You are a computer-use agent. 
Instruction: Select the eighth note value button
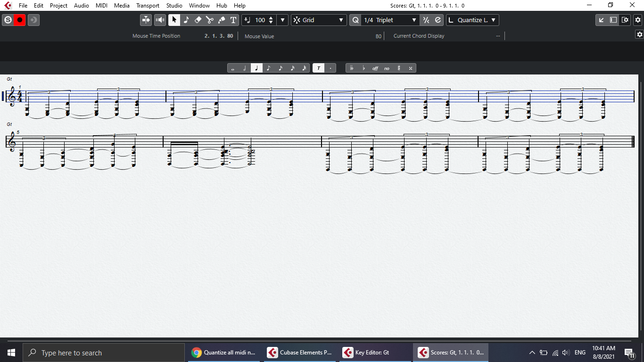coord(268,68)
